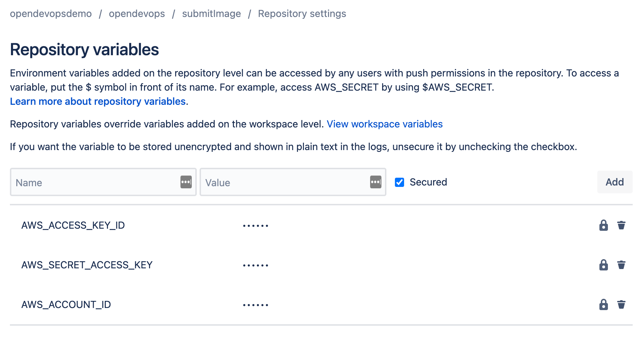Navigate to opendevopsdemo in the breadcrumb

coord(51,13)
